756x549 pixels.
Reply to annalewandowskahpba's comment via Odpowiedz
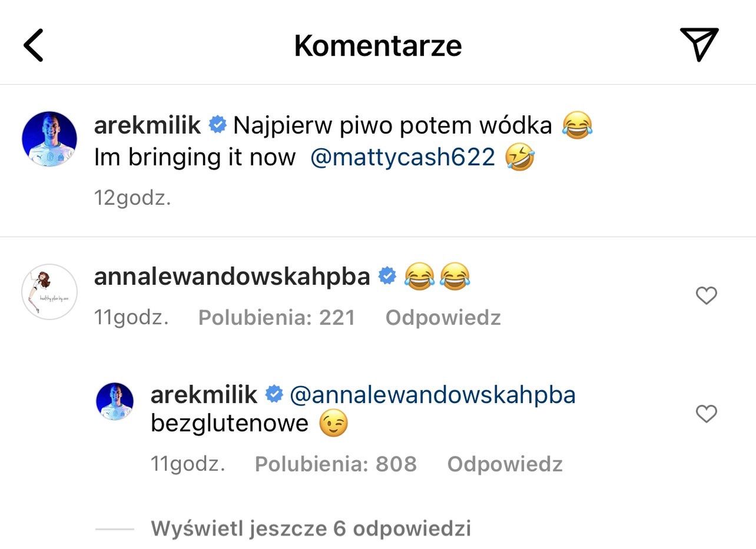click(443, 318)
